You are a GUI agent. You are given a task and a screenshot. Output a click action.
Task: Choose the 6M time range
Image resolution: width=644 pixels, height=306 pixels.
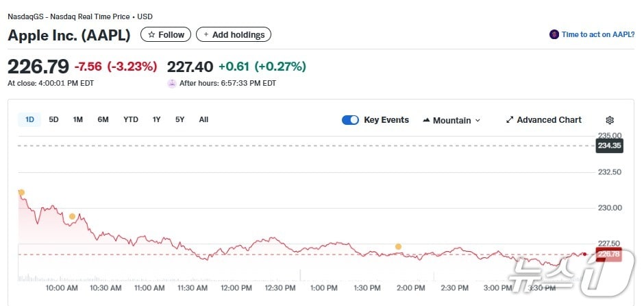coord(103,119)
